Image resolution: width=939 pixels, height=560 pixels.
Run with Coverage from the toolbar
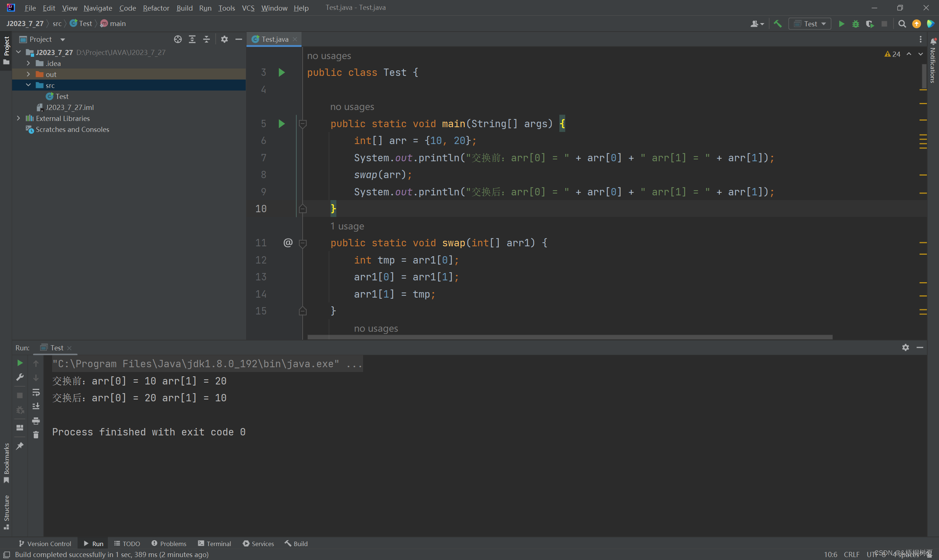pos(870,24)
